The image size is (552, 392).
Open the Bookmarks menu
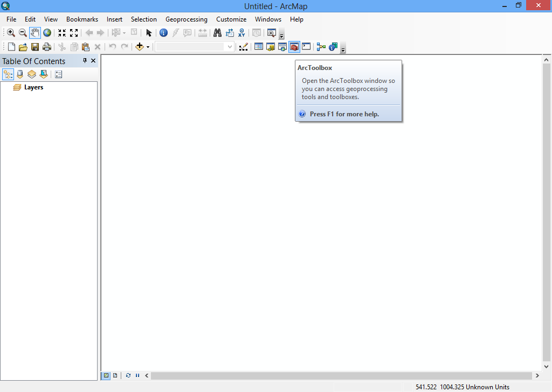[x=82, y=19]
